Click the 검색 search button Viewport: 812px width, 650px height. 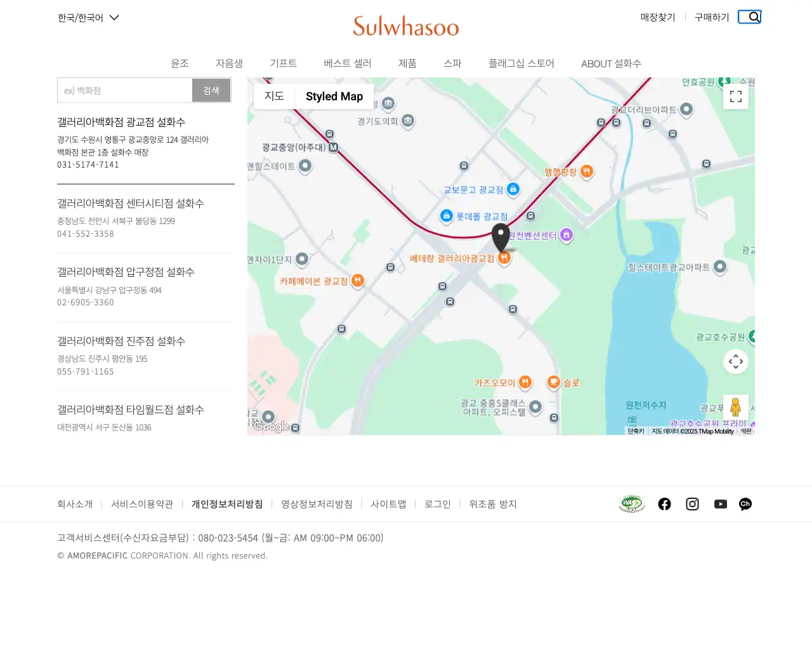(211, 90)
